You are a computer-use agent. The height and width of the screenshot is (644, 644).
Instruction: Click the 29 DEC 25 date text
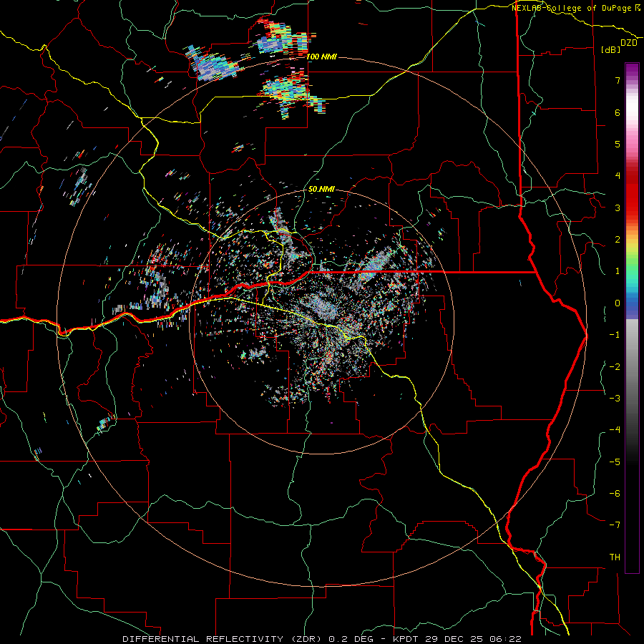tap(453, 639)
